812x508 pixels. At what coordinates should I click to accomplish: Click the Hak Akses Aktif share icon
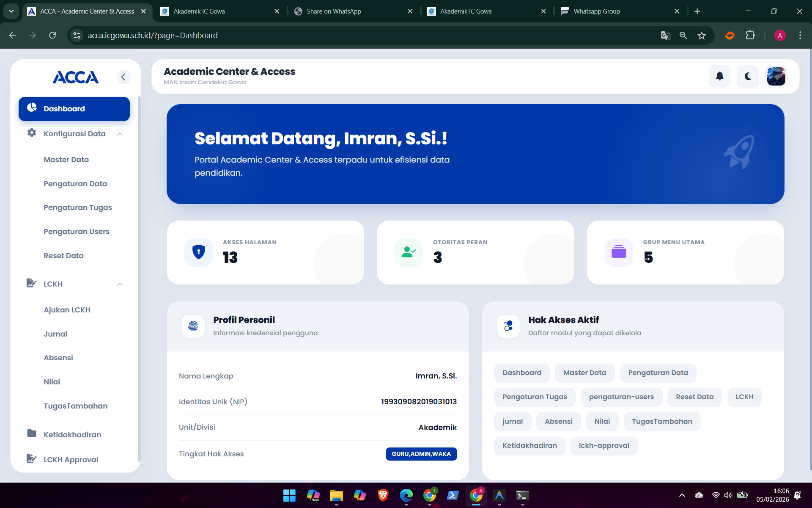[508, 326]
